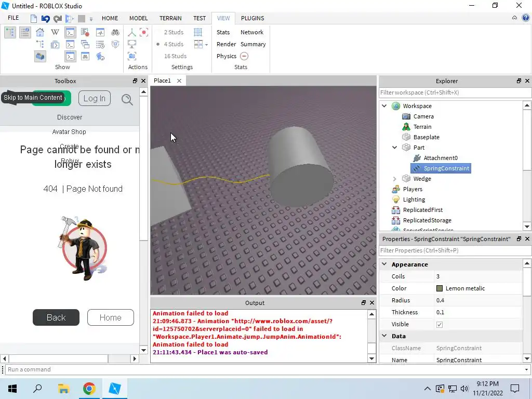Image resolution: width=532 pixels, height=399 pixels.
Task: Toggle the Display Axis icon in Actions
Action: click(132, 32)
